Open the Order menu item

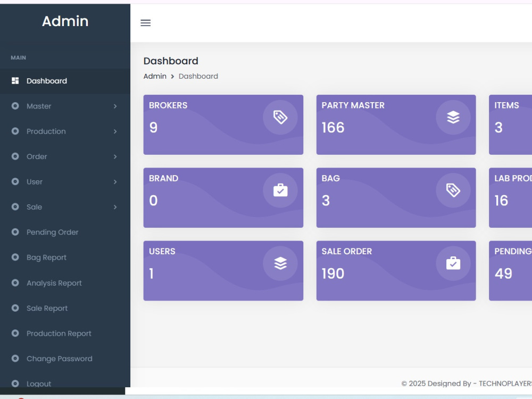[x=65, y=157]
